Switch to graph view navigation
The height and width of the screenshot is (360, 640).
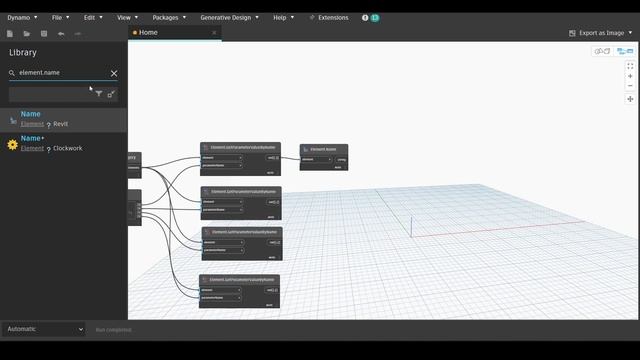click(x=625, y=51)
